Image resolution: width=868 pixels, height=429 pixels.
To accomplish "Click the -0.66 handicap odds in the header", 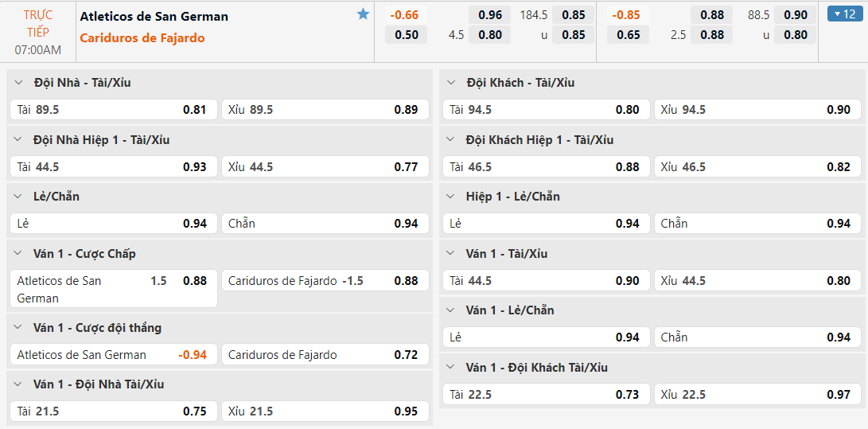I will point(405,15).
